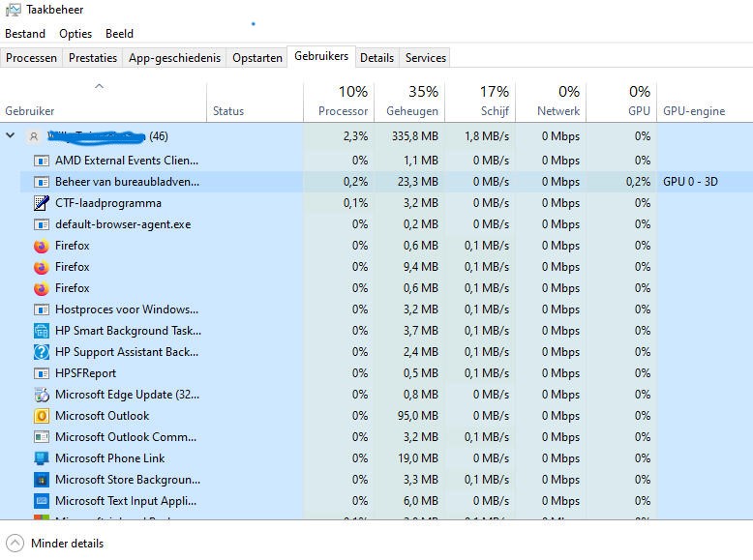Click the Taakbeheer title bar icon
The height and width of the screenshot is (560, 753).
(13, 10)
